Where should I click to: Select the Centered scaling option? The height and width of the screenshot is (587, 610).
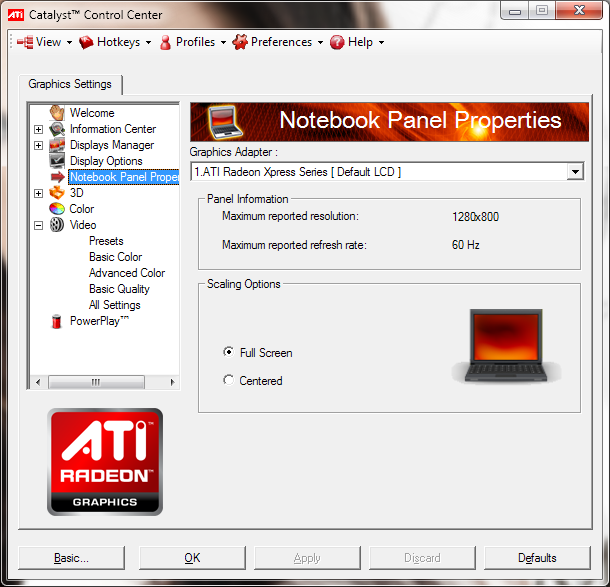pos(253,380)
